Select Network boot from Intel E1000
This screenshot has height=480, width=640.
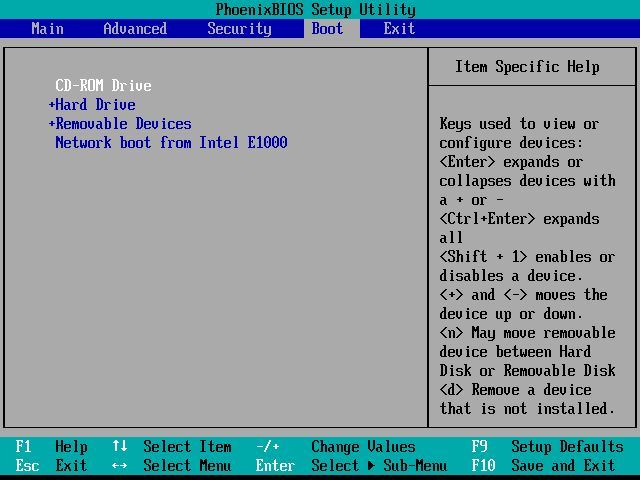171,142
